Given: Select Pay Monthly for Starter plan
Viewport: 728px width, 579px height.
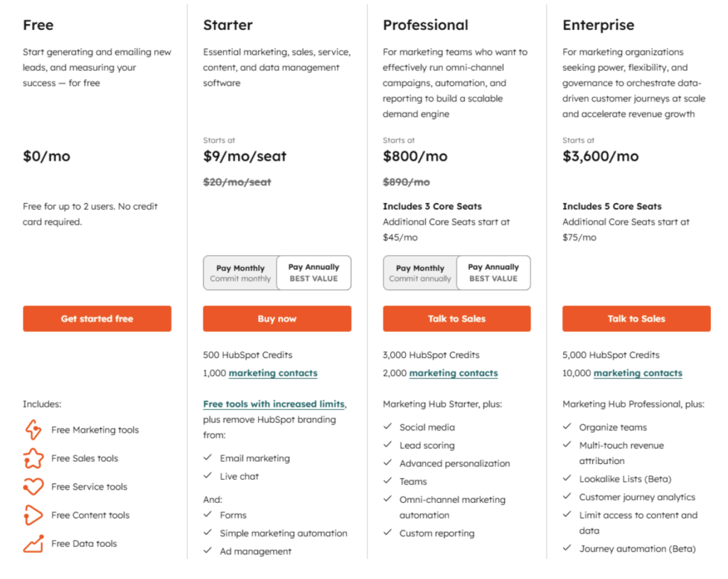Looking at the screenshot, I should point(240,273).
